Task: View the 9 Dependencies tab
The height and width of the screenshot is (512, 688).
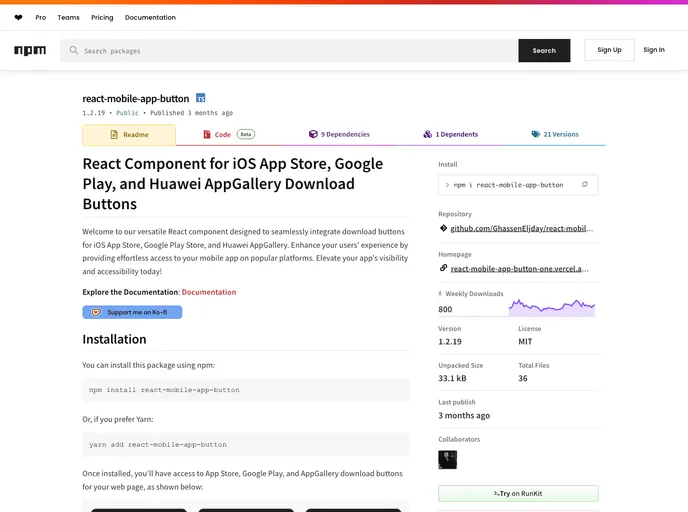Action: [339, 134]
